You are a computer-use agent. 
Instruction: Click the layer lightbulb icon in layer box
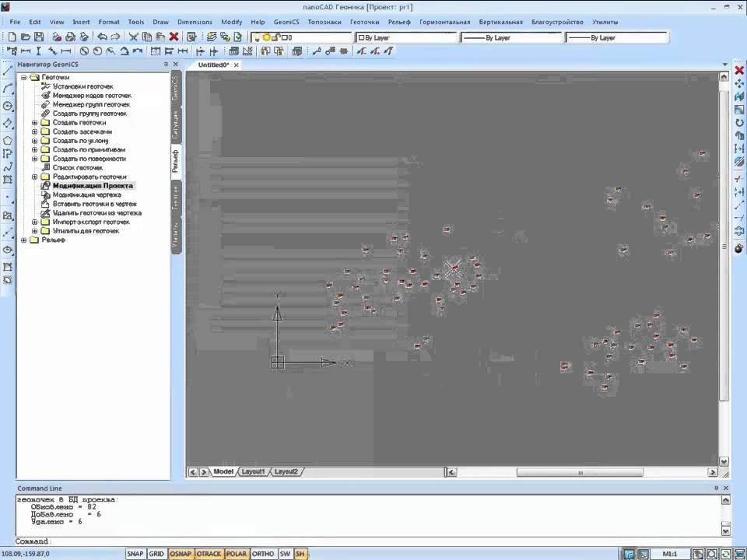(256, 37)
